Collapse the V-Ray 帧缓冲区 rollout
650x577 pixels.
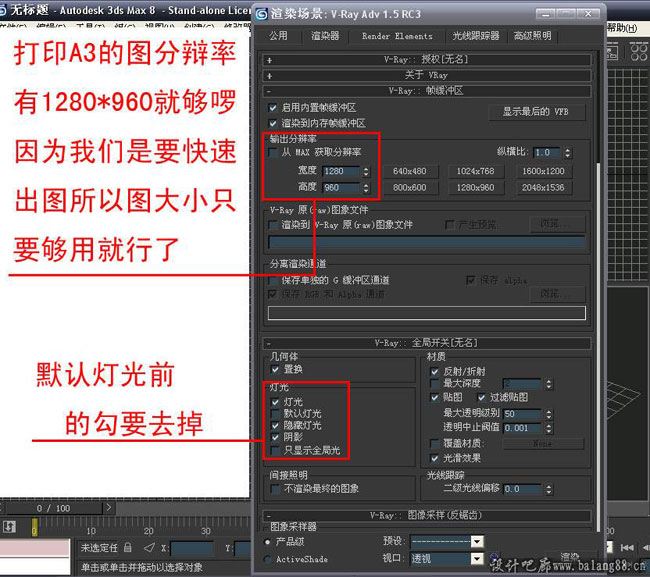427,91
